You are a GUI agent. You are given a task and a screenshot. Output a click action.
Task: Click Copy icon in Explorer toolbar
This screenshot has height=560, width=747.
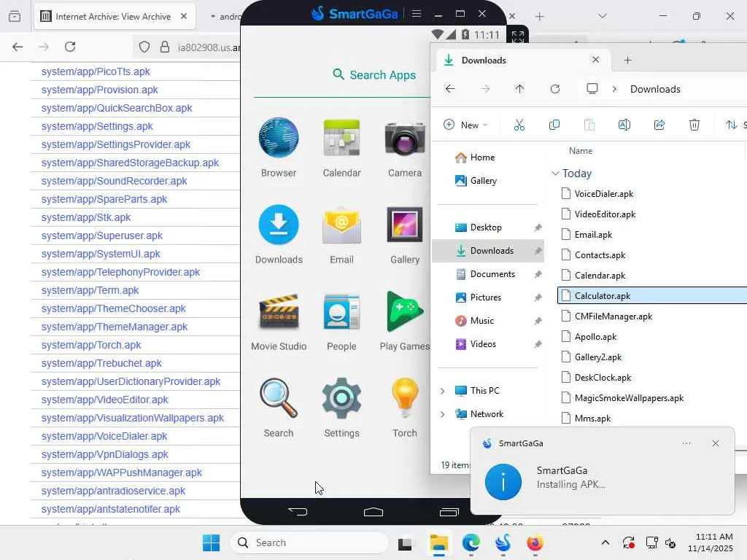coord(554,125)
